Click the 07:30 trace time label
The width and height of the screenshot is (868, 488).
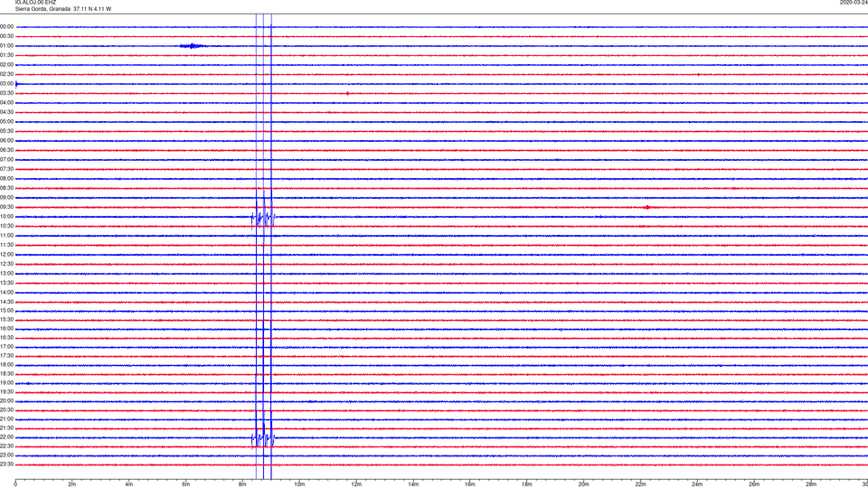click(6, 169)
